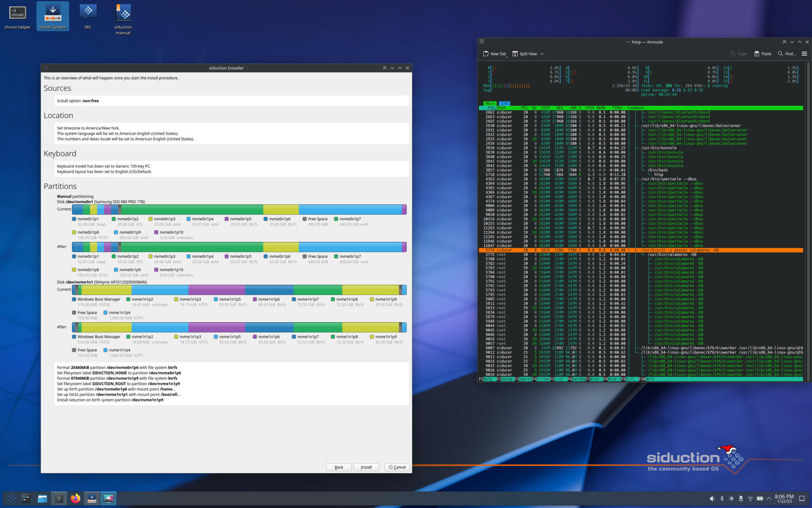Click the Peek at Desktop button
Viewport: 812px width, 508px height.
tap(802, 499)
